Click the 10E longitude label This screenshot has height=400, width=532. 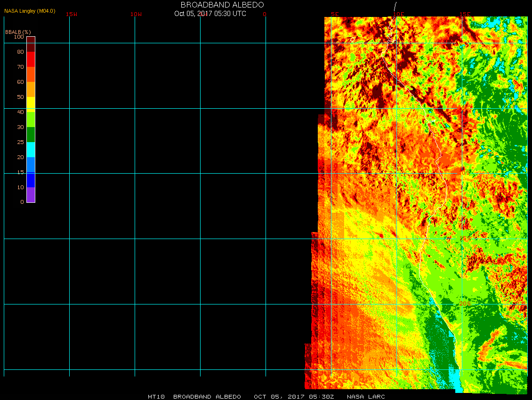click(398, 14)
